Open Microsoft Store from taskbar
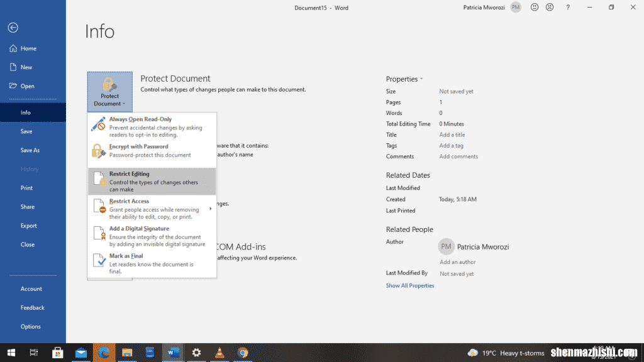This screenshot has width=644, height=362. click(x=57, y=353)
